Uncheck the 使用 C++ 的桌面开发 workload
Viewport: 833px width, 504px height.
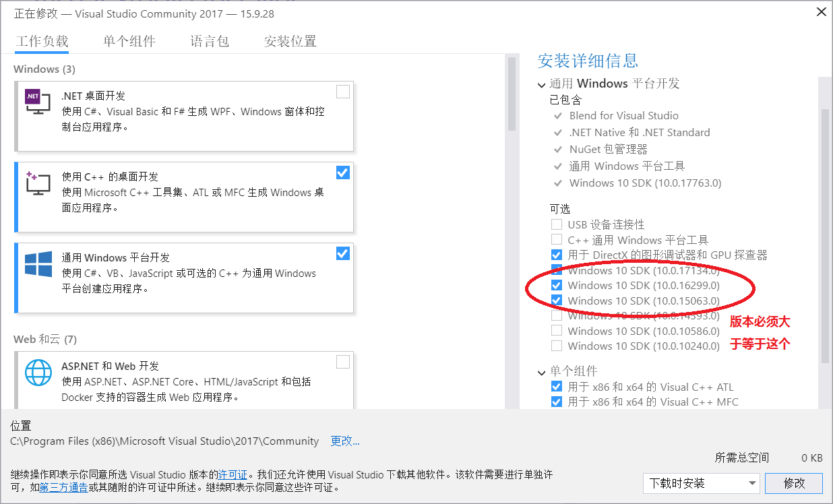point(343,172)
